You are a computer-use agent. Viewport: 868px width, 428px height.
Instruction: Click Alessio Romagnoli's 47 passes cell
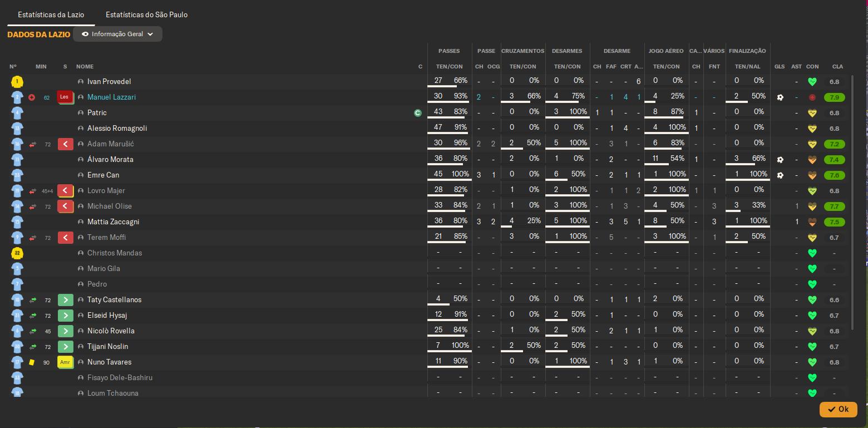click(x=438, y=127)
